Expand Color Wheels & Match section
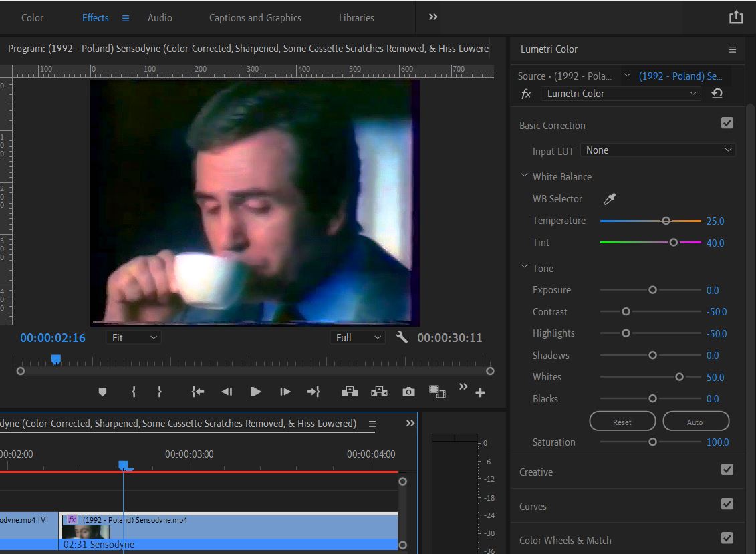 (x=565, y=541)
